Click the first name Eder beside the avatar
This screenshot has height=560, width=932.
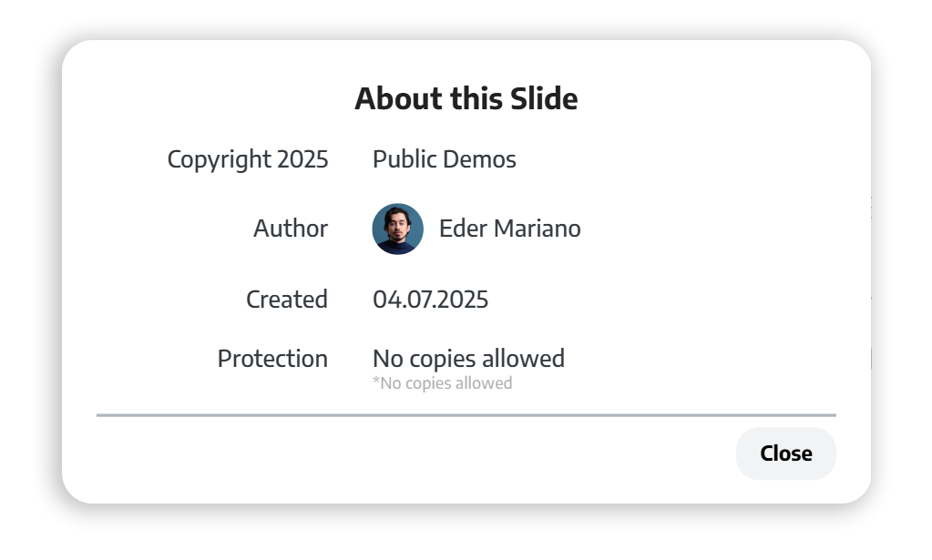tap(463, 229)
